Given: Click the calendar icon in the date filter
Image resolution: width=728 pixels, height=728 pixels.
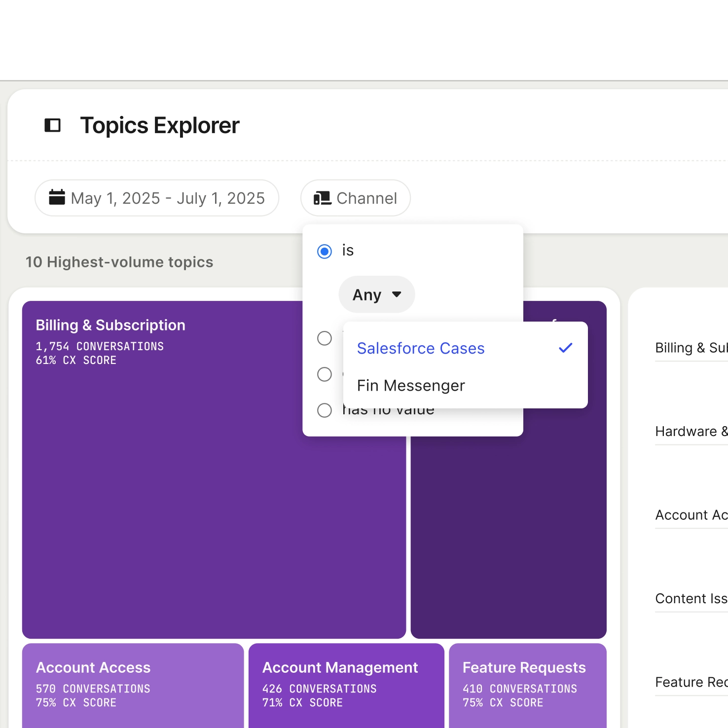Looking at the screenshot, I should (57, 197).
